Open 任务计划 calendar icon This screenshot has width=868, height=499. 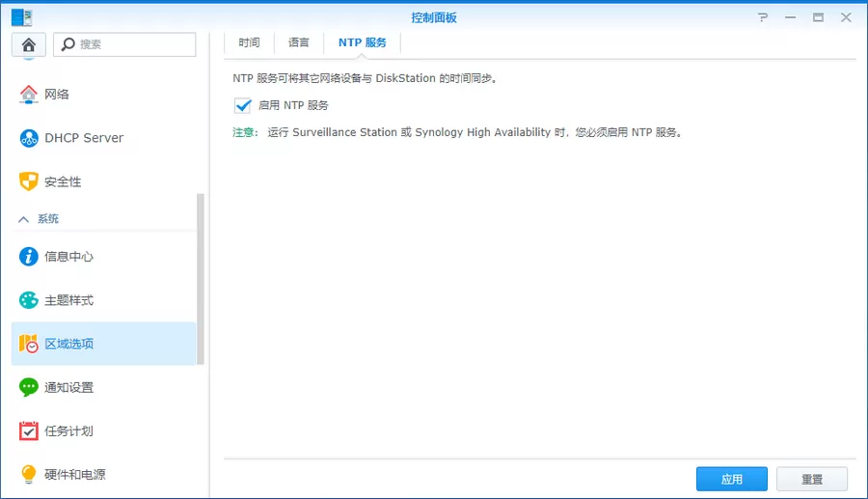[x=29, y=430]
